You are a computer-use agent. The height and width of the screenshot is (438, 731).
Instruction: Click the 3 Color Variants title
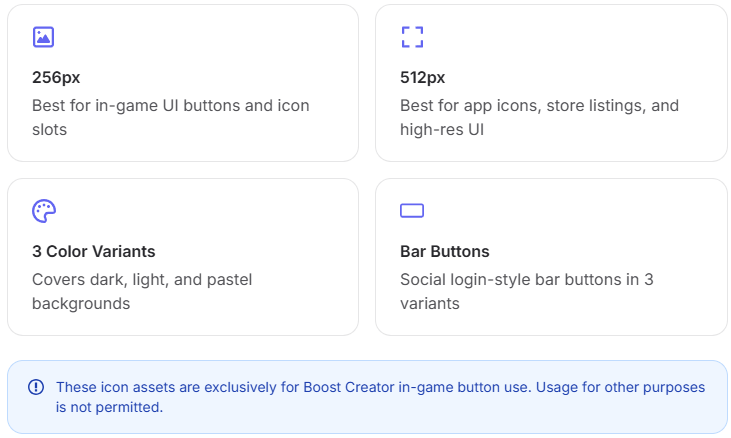point(94,252)
